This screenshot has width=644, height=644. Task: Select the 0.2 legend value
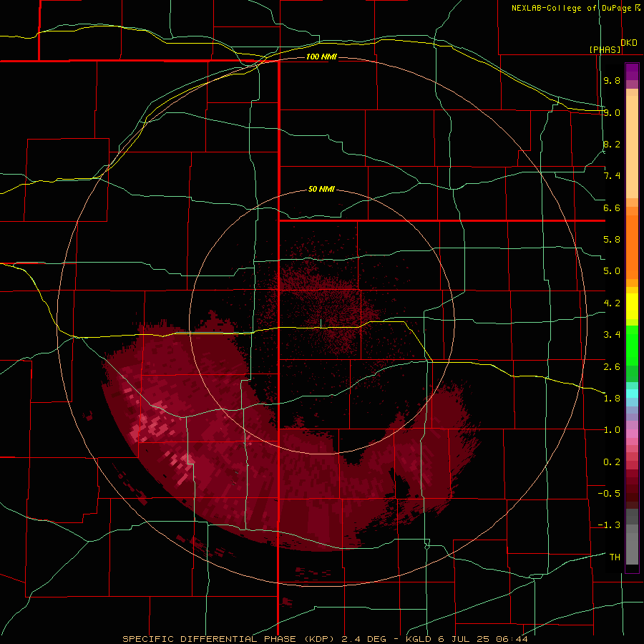pyautogui.click(x=612, y=462)
